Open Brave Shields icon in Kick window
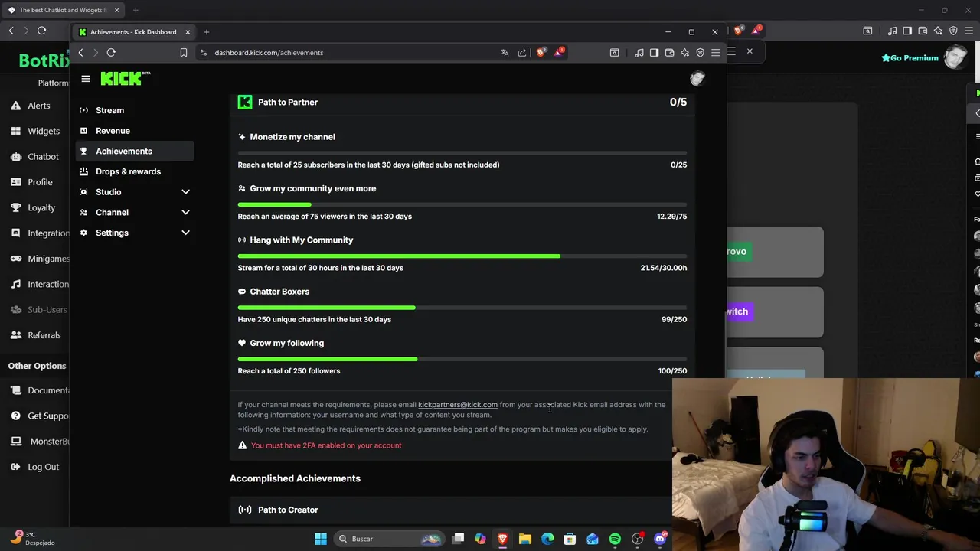This screenshot has width=980, height=551. pos(541,53)
